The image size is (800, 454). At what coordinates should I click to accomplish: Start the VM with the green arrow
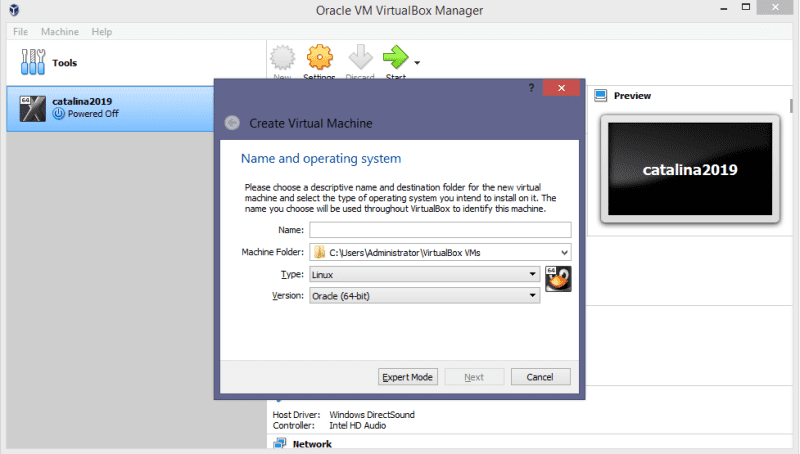[x=395, y=57]
